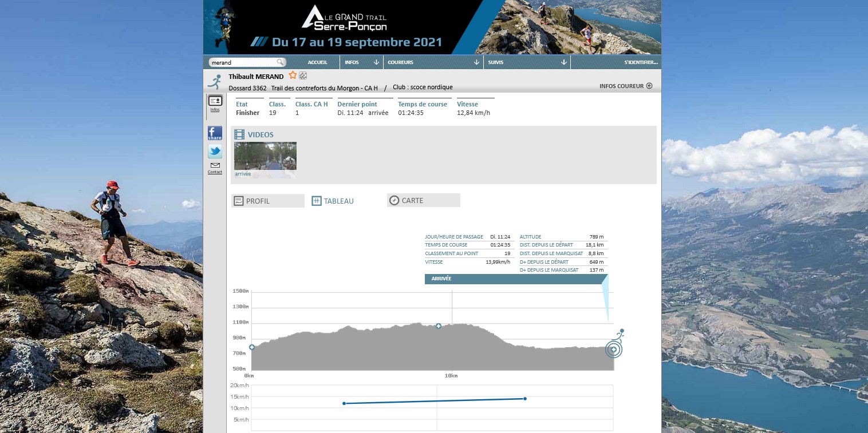This screenshot has height=433, width=868.
Task: Switch to the PROFIL tab
Action: pos(268,201)
